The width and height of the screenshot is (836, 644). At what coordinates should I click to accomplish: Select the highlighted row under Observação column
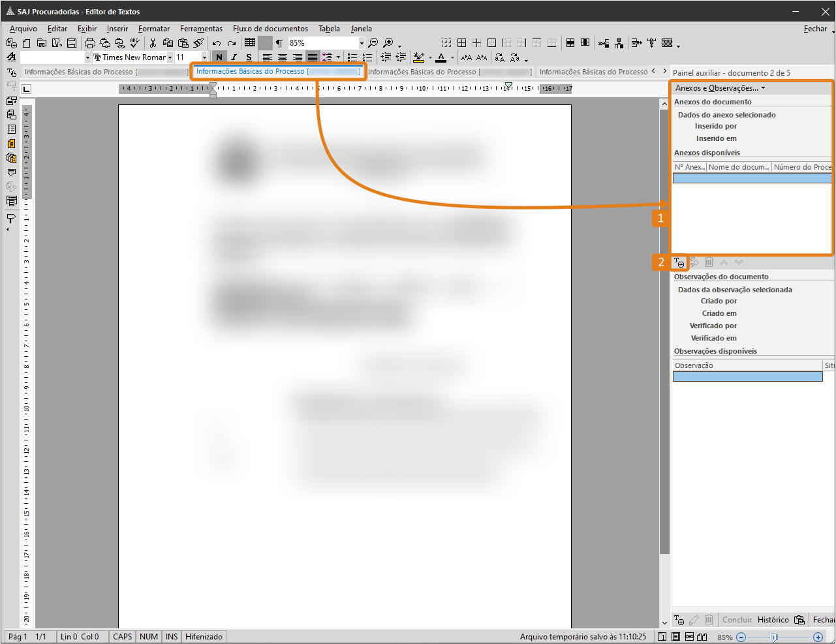click(x=747, y=376)
